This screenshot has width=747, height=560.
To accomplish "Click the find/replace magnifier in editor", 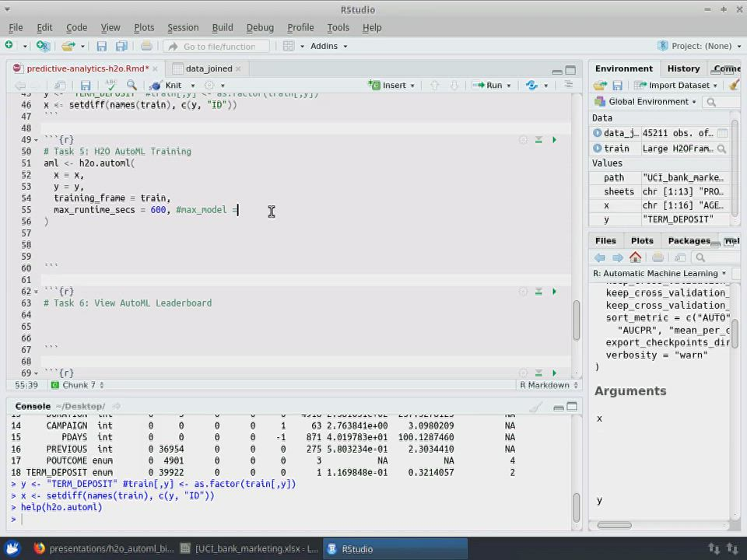I will 132,86.
